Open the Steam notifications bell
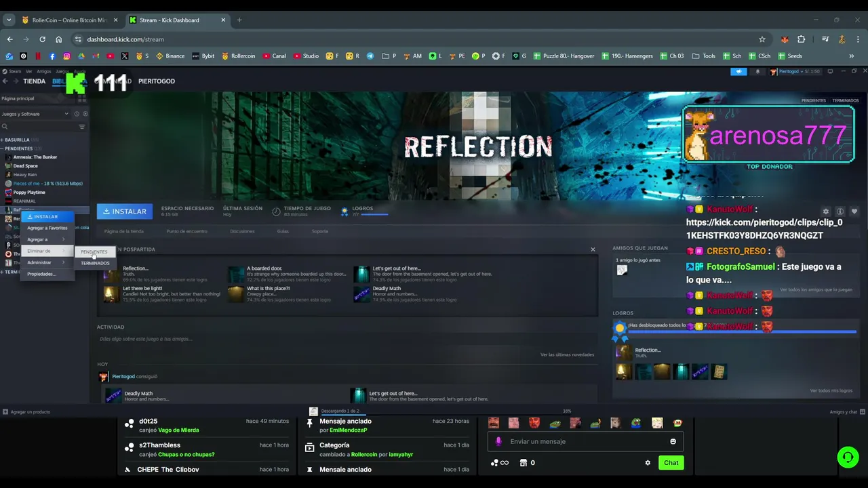Viewport: 868px width, 488px height. (757, 71)
